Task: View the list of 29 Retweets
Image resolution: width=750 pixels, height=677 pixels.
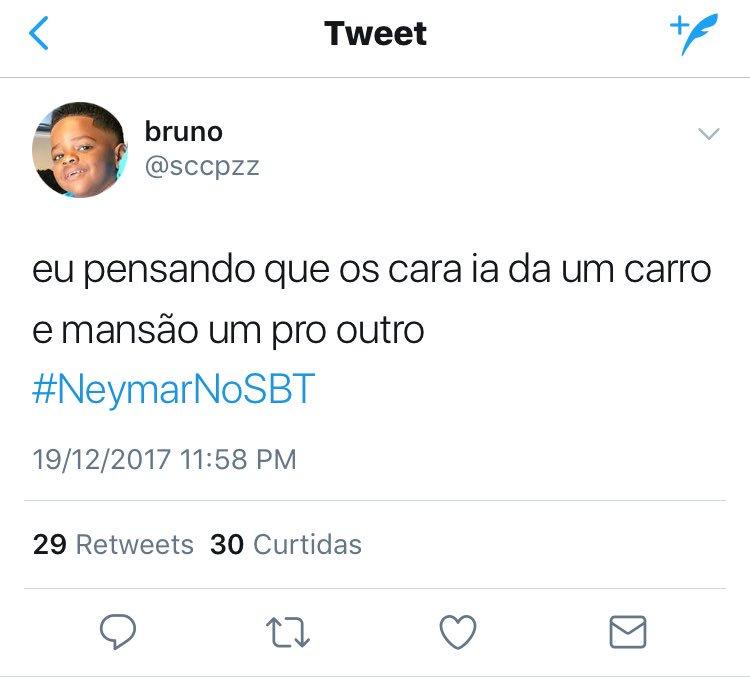Action: pyautogui.click(x=113, y=544)
